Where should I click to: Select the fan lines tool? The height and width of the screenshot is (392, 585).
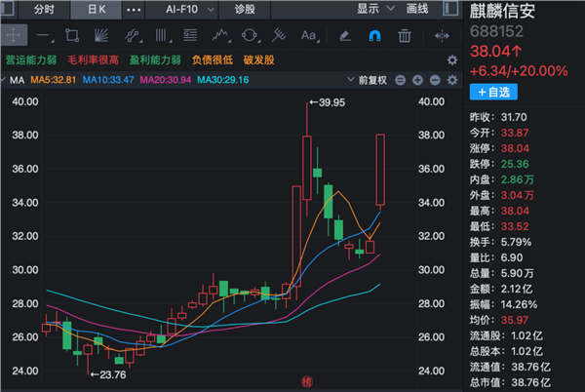tap(101, 35)
